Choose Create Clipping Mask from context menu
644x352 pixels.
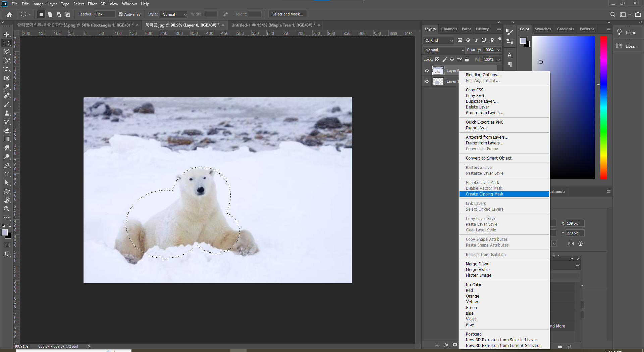click(x=484, y=194)
